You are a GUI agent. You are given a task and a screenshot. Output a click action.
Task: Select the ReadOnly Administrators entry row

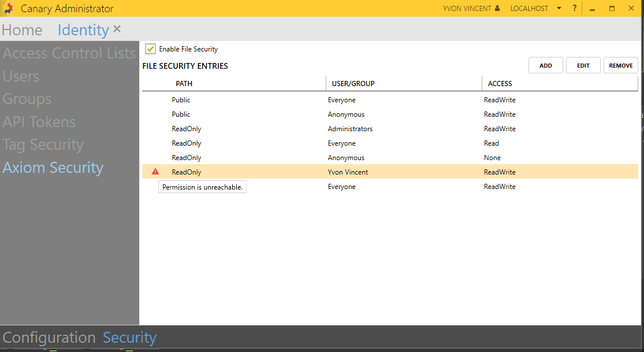pos(350,129)
